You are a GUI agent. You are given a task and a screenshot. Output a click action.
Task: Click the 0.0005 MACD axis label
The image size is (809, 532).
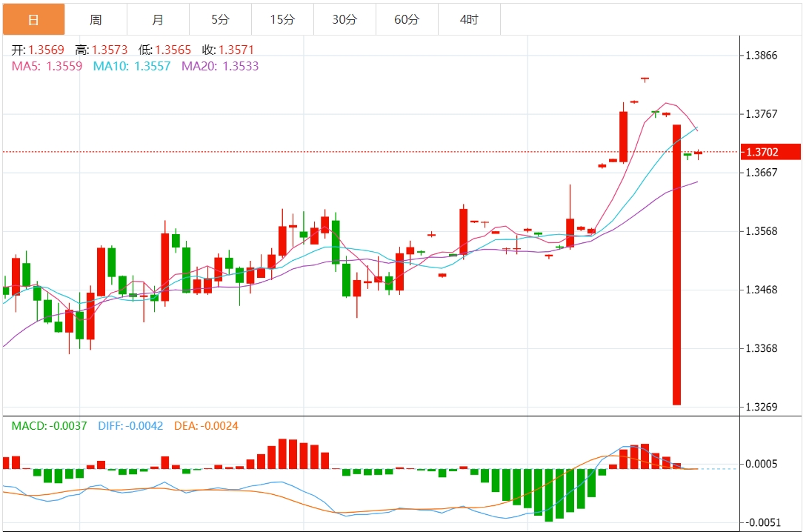click(762, 464)
